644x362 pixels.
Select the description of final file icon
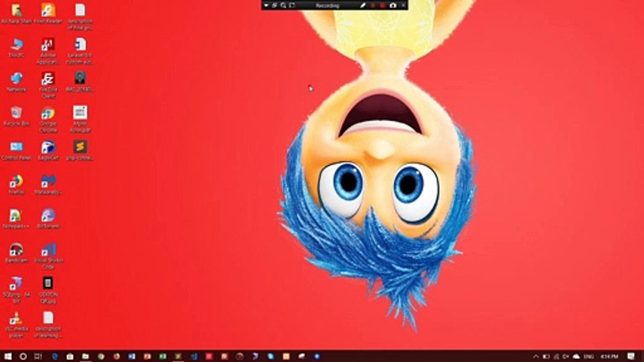(x=80, y=17)
